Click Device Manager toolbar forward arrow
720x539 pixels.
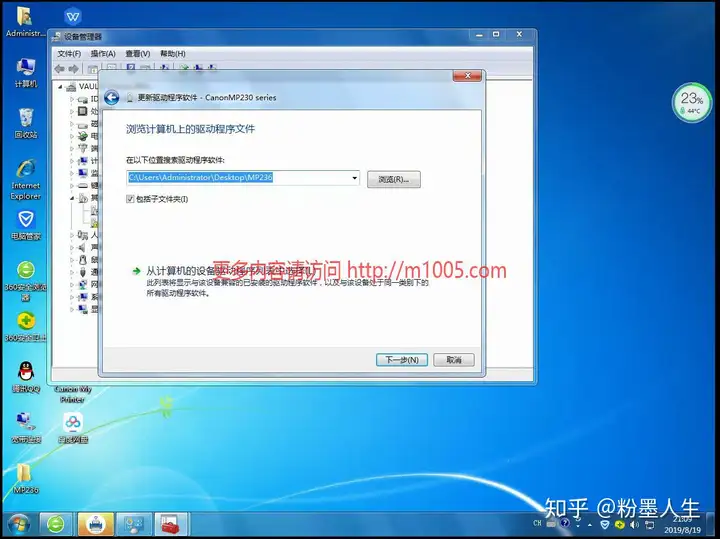tap(73, 69)
